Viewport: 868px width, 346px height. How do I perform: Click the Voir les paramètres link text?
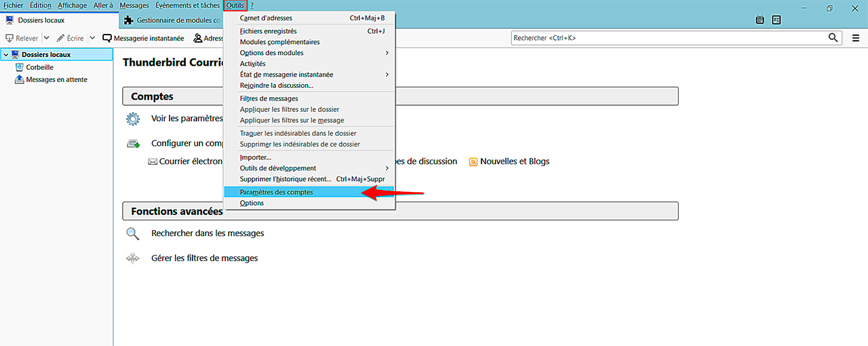coord(187,119)
